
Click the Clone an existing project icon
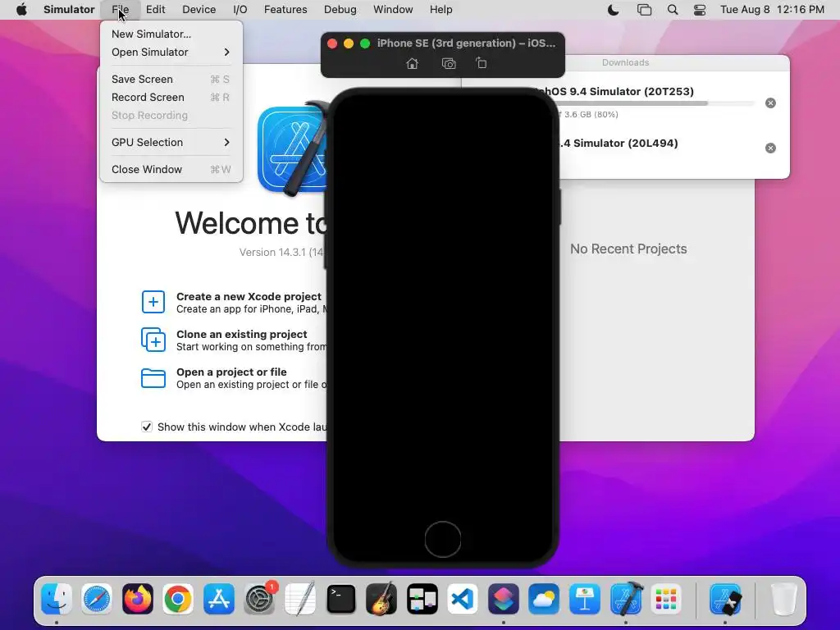tap(153, 340)
